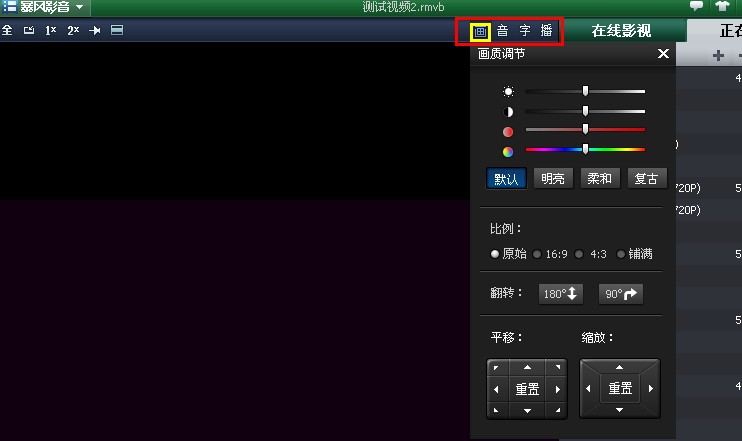
Task: Click the 测试视频2.rmvb title text
Action: (403, 7)
